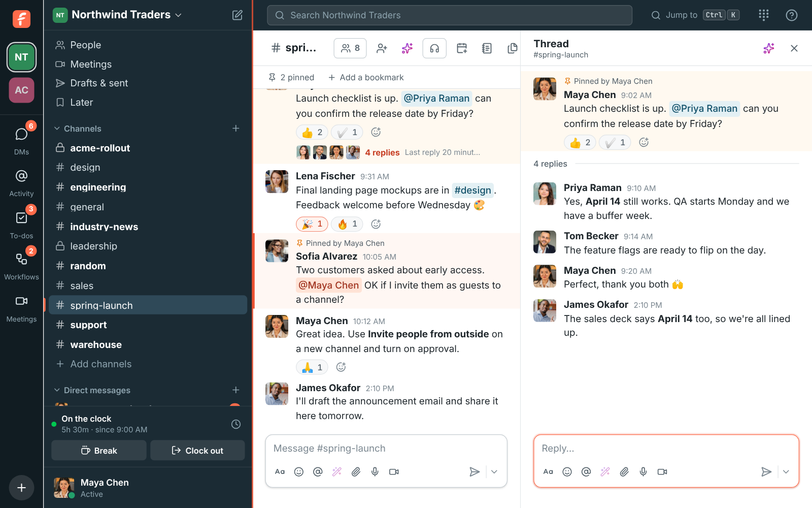The width and height of the screenshot is (812, 508).
Task: Open the 4 replies thread link
Action: coord(382,152)
